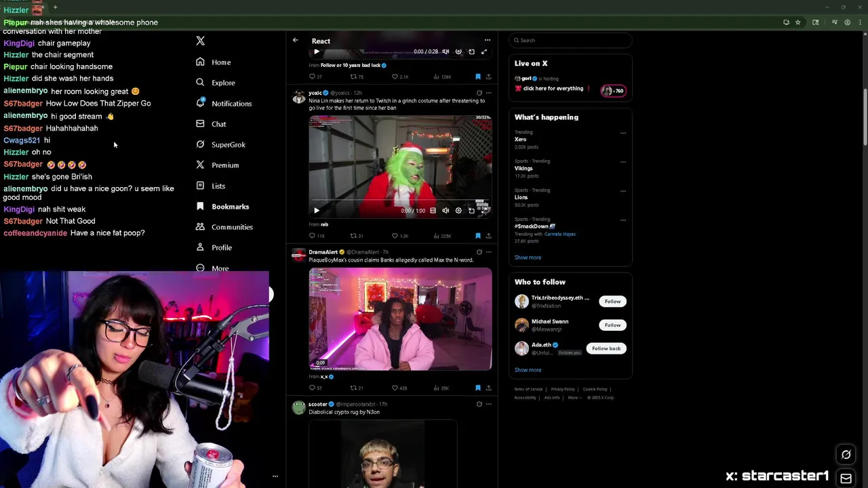Like the yoxic post

click(x=399, y=236)
